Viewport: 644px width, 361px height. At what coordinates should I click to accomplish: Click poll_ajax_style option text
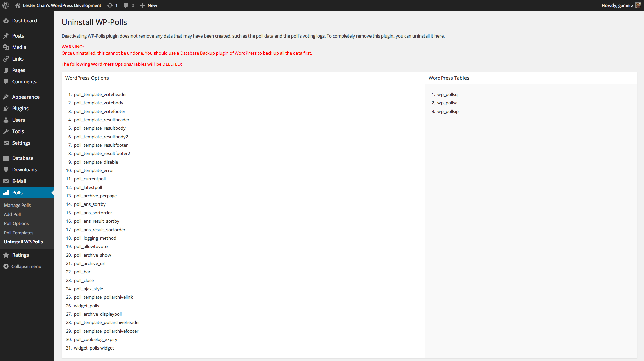89,289
